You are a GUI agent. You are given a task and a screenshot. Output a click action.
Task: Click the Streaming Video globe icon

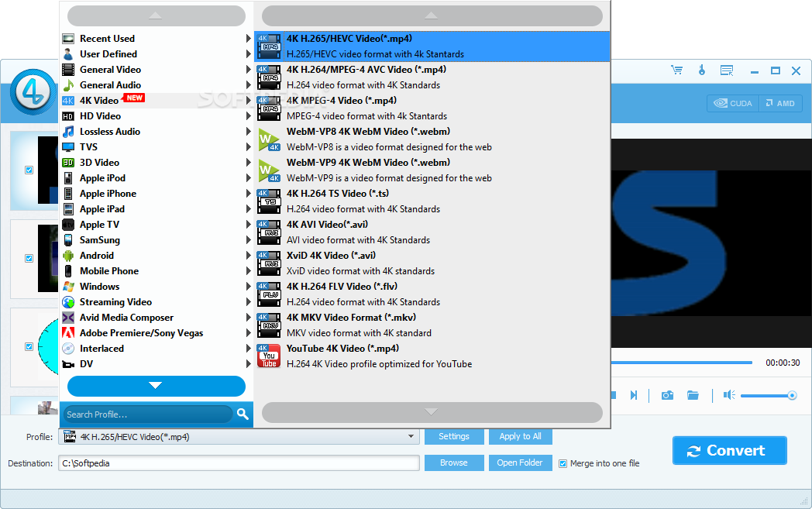68,302
